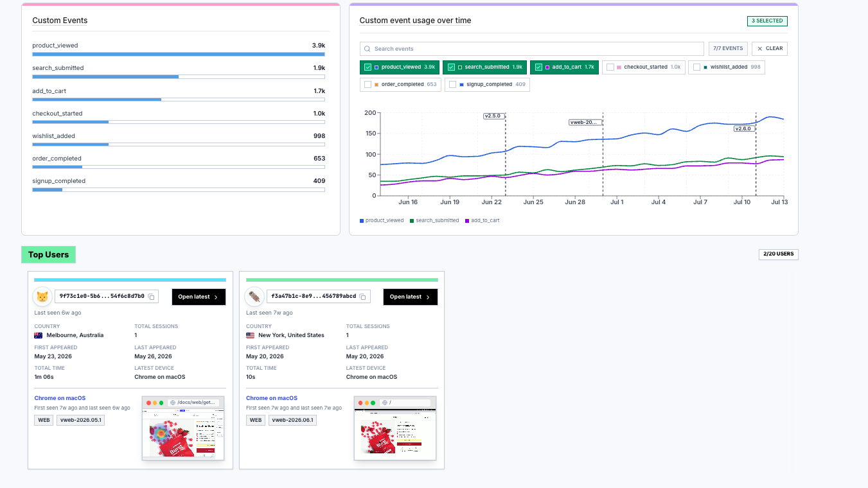Click the order_completed row in Custom Events
Screen dimensions: 868x488
(x=179, y=161)
